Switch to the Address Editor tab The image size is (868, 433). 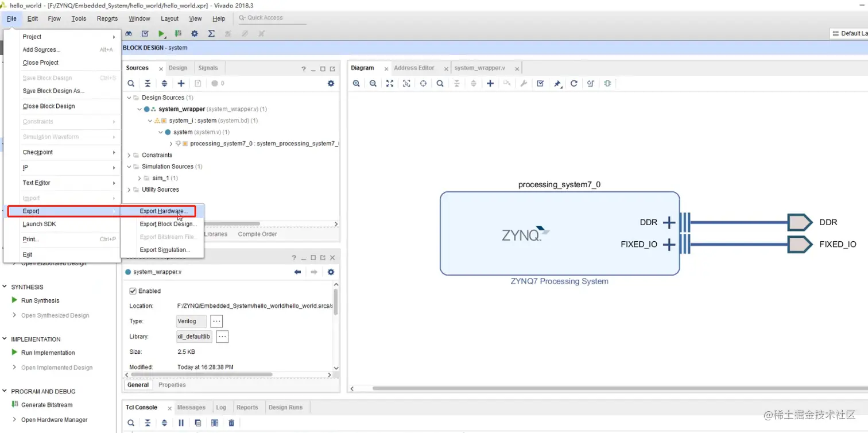point(414,68)
